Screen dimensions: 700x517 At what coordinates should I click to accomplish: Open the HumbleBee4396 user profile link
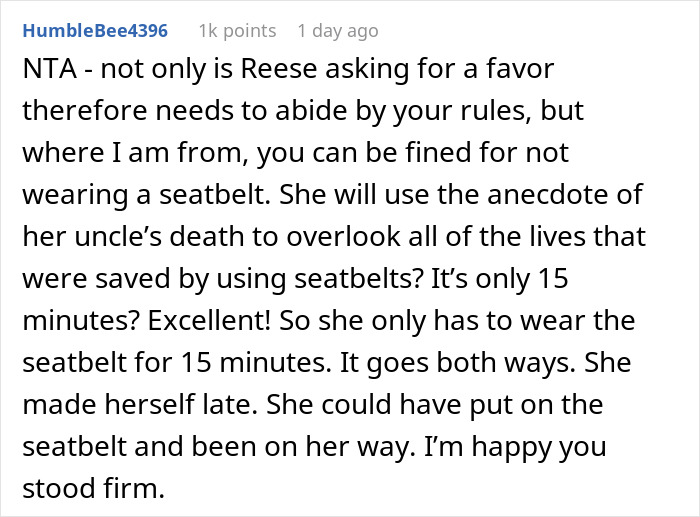tap(95, 31)
